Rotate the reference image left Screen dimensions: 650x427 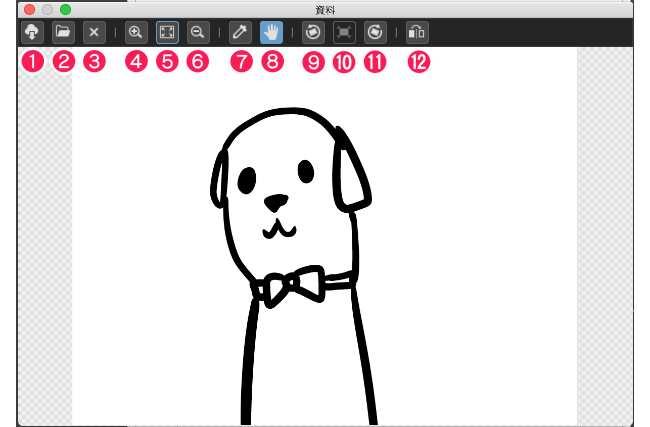(313, 31)
